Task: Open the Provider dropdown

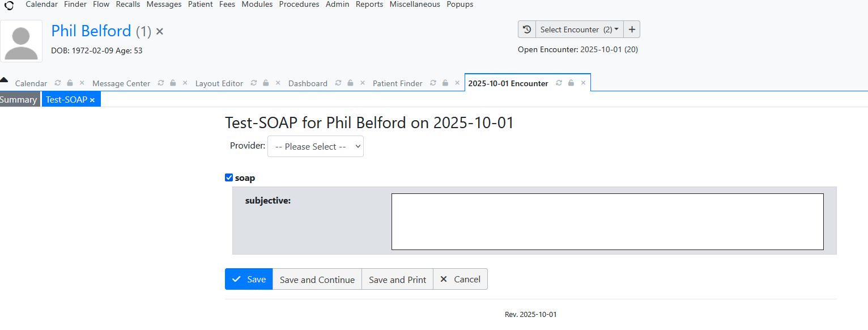Action: 316,146
